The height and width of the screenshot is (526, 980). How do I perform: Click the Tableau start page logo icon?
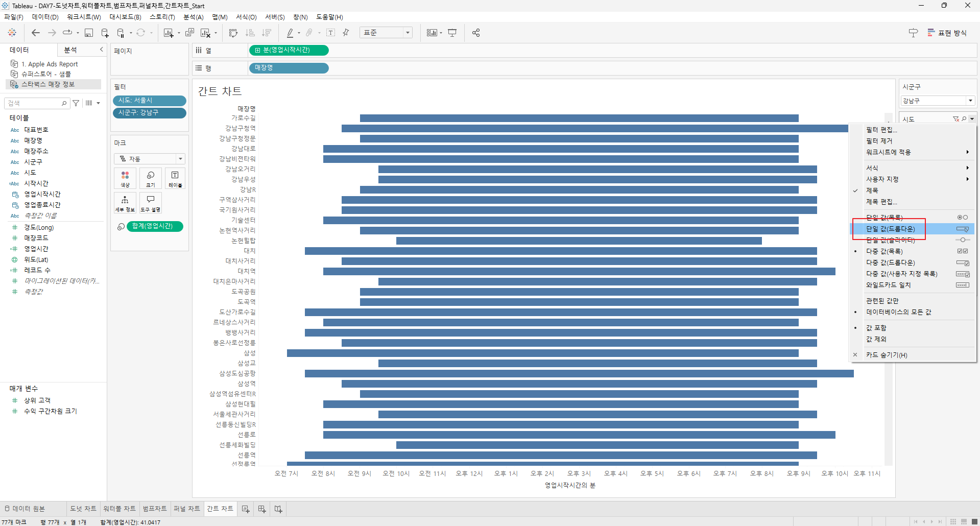(12, 33)
